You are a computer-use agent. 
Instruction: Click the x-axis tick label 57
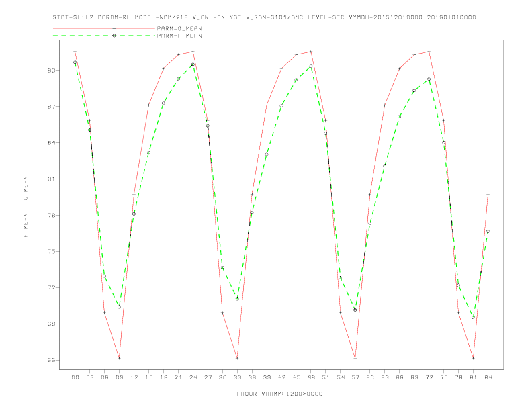point(355,377)
